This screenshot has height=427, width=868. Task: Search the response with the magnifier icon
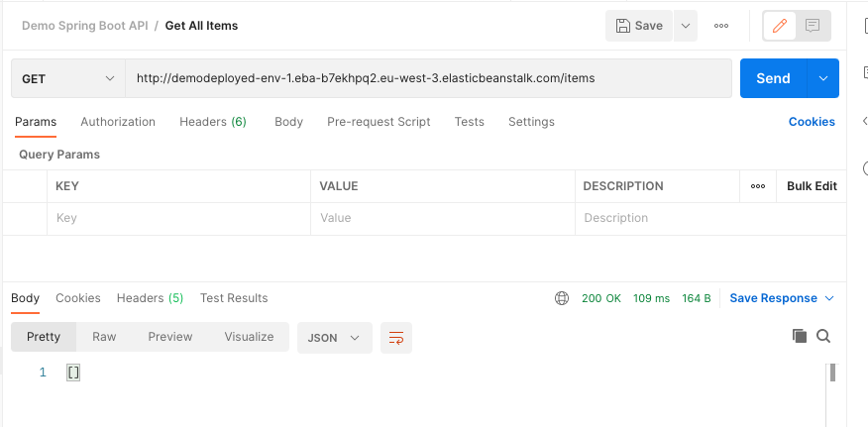pyautogui.click(x=823, y=336)
